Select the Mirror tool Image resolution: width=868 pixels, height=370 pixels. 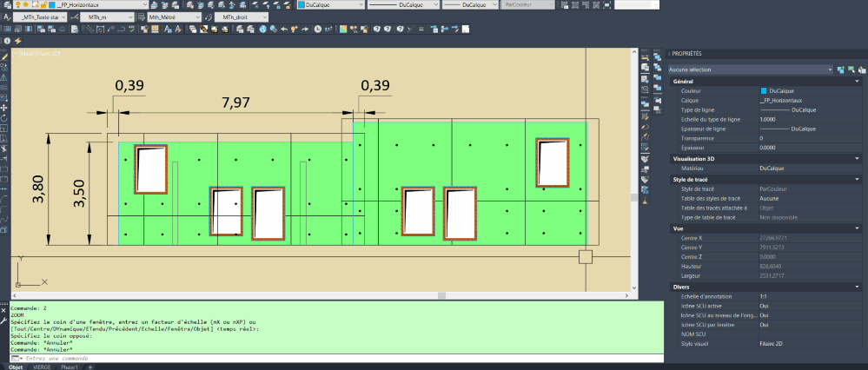[4, 77]
